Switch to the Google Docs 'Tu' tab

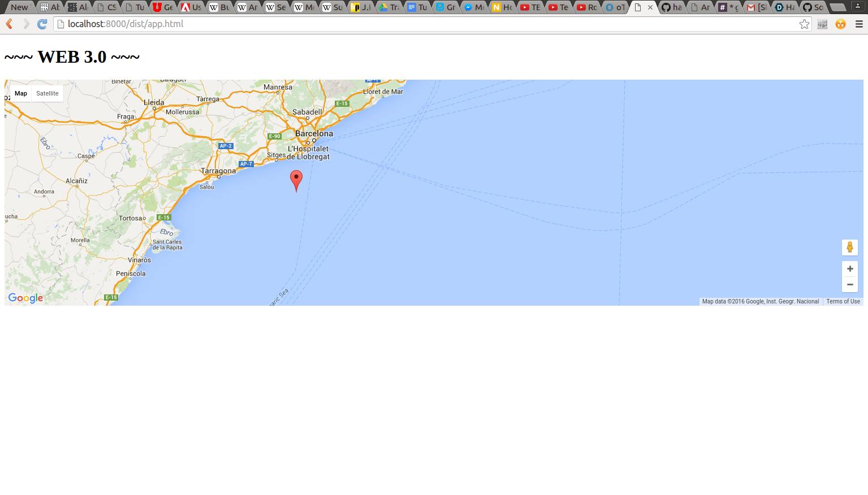click(x=417, y=7)
